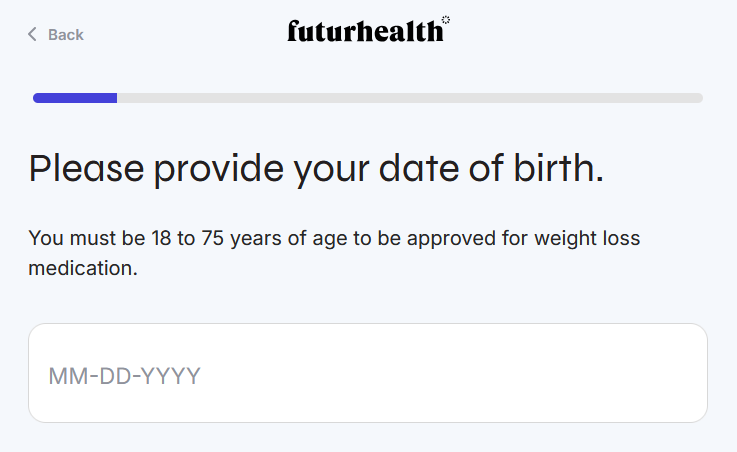The image size is (737, 452).
Task: Click the 'Please provide your date of birth' heading
Action: click(316, 169)
